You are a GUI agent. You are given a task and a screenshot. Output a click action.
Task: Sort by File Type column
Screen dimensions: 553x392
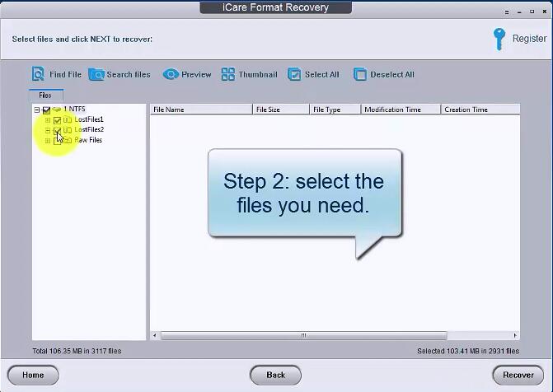click(x=335, y=110)
